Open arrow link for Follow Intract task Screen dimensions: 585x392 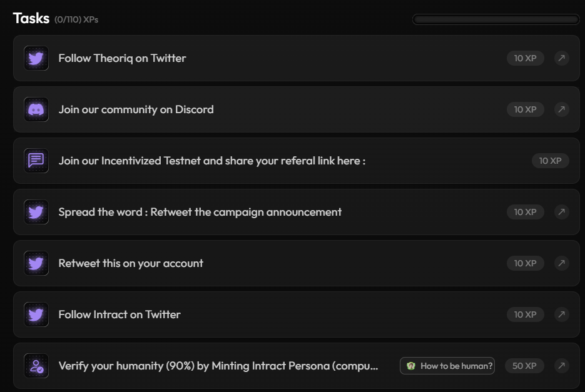(x=561, y=314)
